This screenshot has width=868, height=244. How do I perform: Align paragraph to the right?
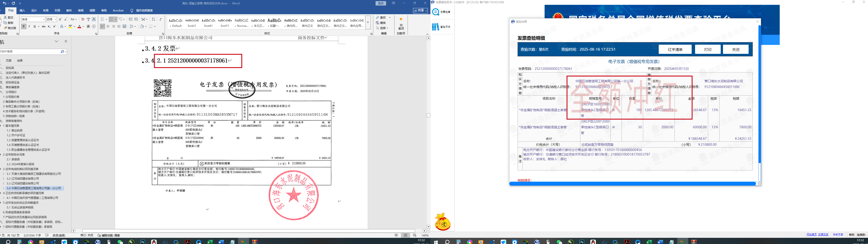point(113,26)
